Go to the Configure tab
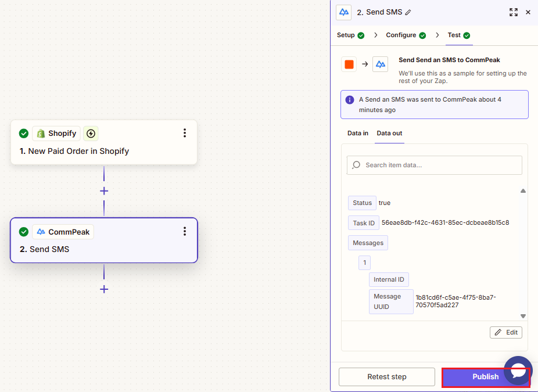The height and width of the screenshot is (392, 538). point(406,35)
